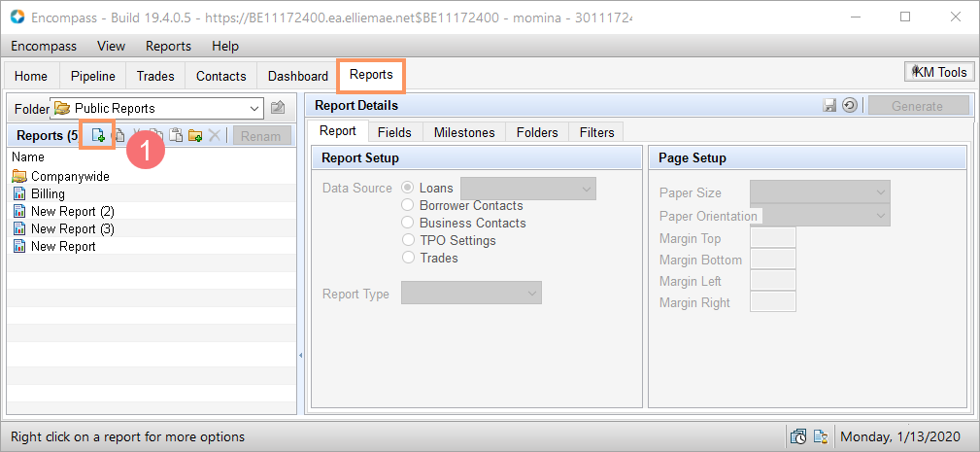
Task: Open the Help menu
Action: [x=225, y=46]
